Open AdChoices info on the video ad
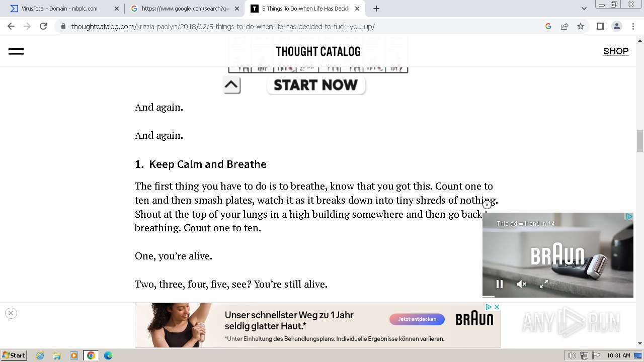The width and height of the screenshot is (644, 362). 629,217
